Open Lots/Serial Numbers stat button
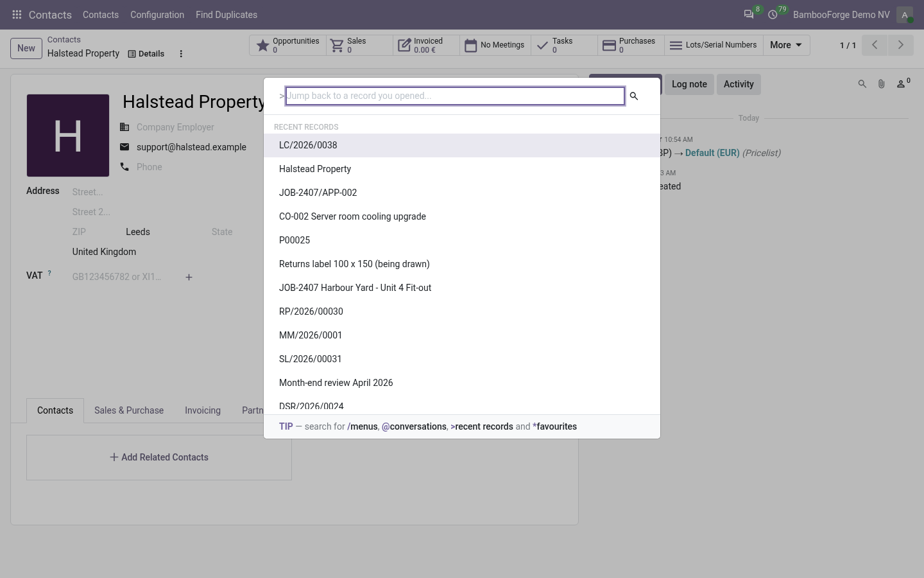Image resolution: width=924 pixels, height=578 pixels. pos(714,45)
